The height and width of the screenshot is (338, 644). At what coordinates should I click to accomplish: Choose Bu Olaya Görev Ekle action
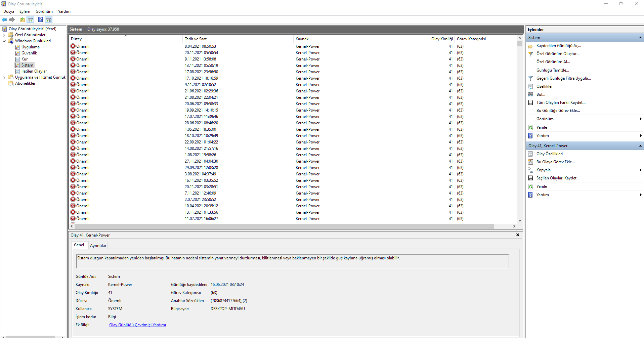pos(555,162)
